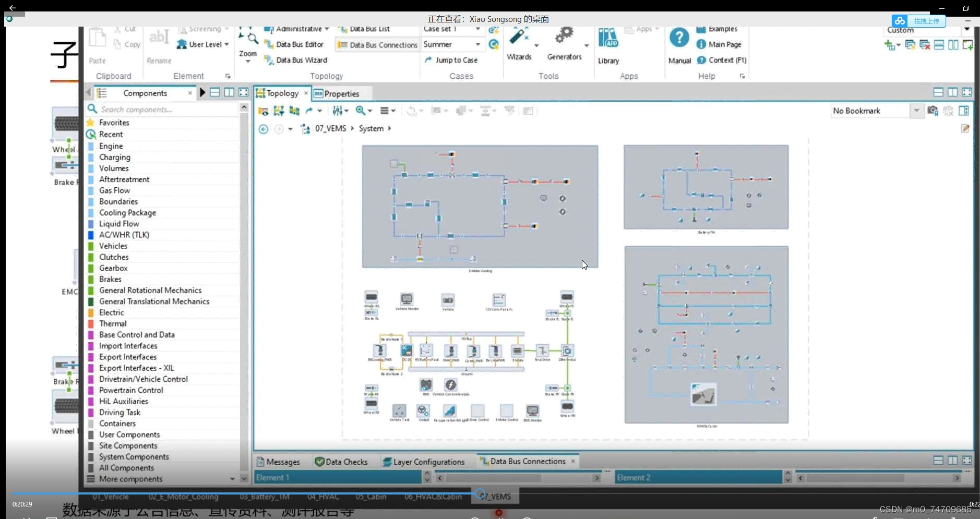Click the video progress bar playhead
The width and height of the screenshot is (980, 519).
coord(480,493)
